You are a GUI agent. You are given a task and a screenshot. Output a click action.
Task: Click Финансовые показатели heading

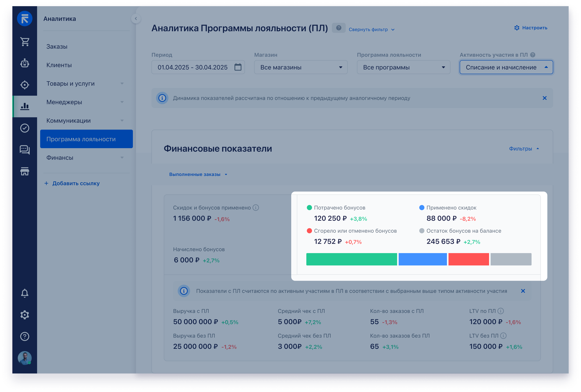(x=218, y=149)
